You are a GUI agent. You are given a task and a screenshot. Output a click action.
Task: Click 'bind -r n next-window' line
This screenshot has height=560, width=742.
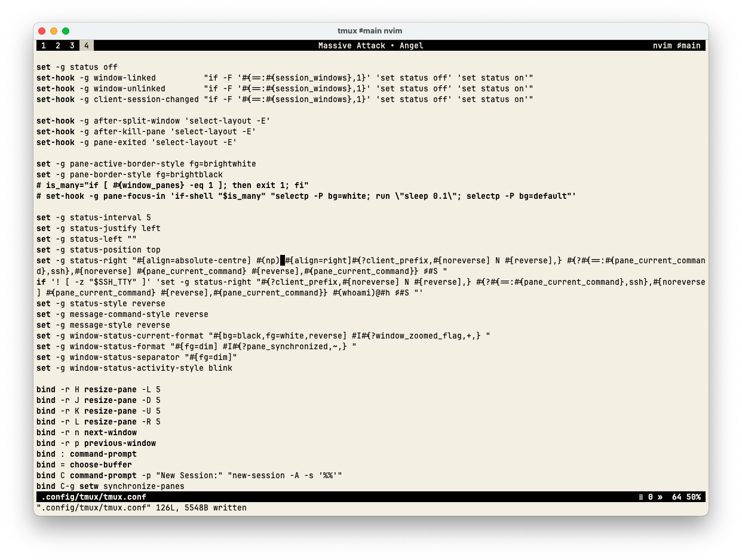click(87, 433)
